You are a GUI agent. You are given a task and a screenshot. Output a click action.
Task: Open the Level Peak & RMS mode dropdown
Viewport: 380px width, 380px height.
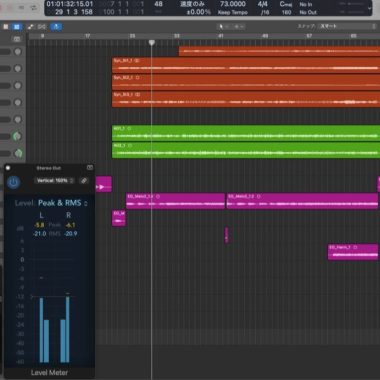point(62,203)
